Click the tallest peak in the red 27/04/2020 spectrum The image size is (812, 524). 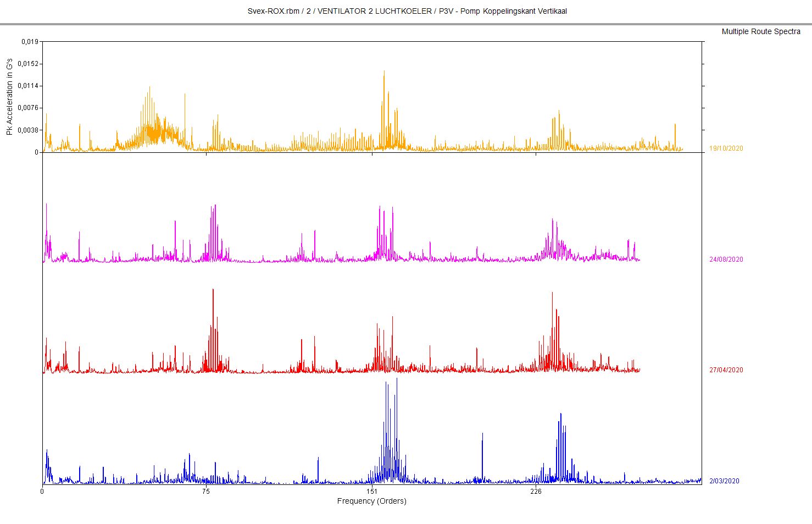(x=213, y=290)
